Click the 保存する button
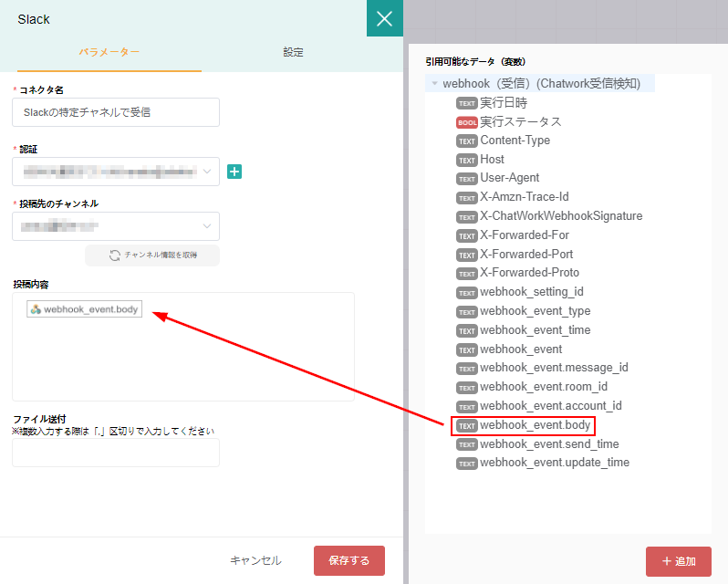Image resolution: width=728 pixels, height=584 pixels. coord(349,561)
